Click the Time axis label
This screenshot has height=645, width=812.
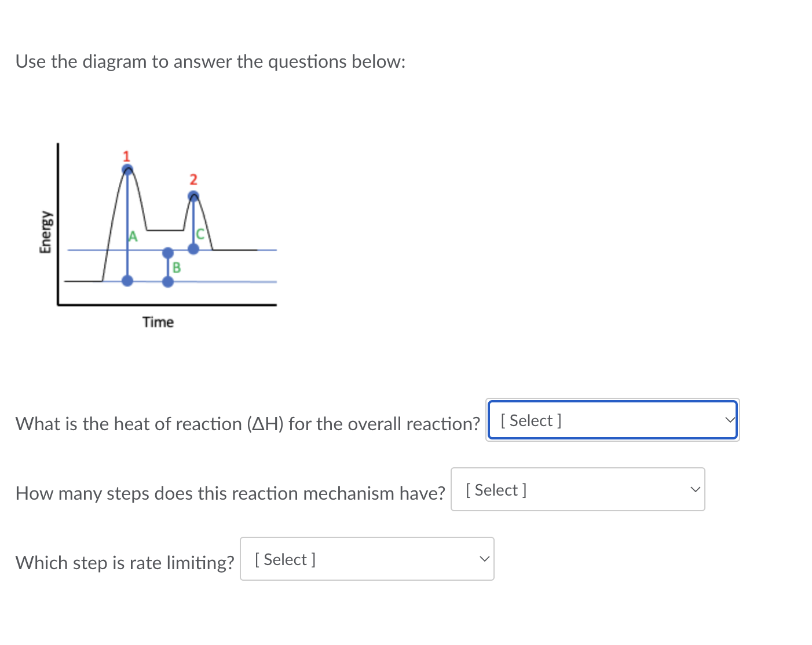158,322
